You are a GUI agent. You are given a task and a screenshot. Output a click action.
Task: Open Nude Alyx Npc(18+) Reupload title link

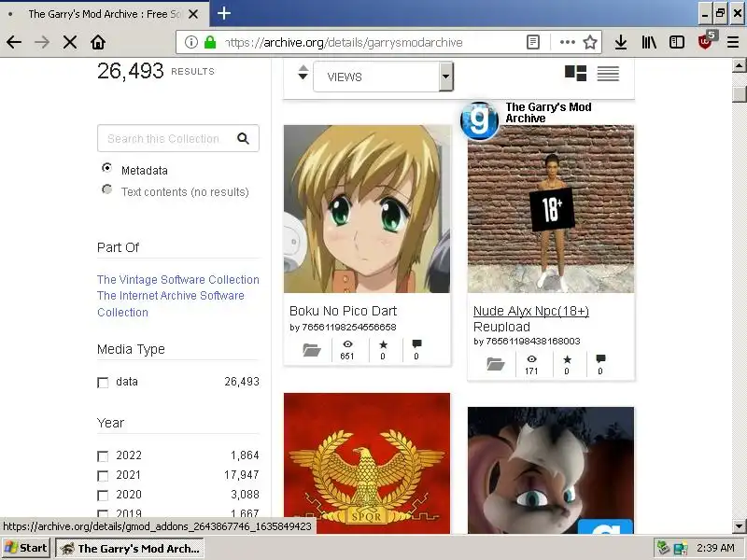(530, 318)
